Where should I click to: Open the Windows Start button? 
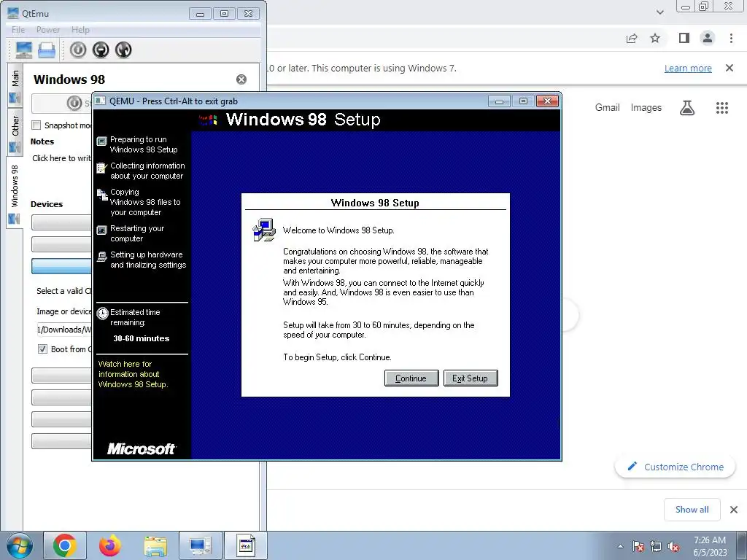coord(18,545)
